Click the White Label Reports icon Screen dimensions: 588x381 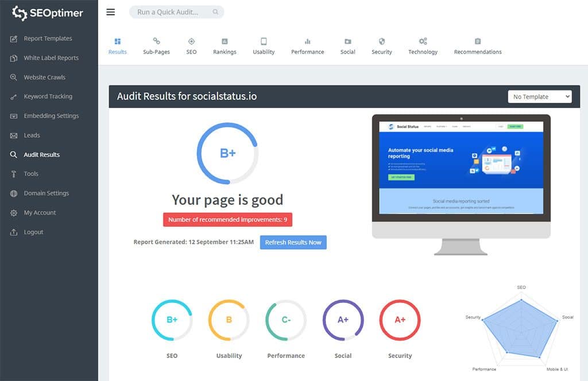click(14, 58)
